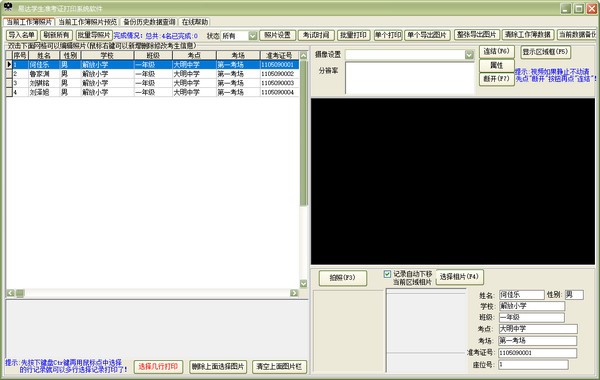
Task: Click the 拍照(F3) capture button
Action: (x=342, y=278)
